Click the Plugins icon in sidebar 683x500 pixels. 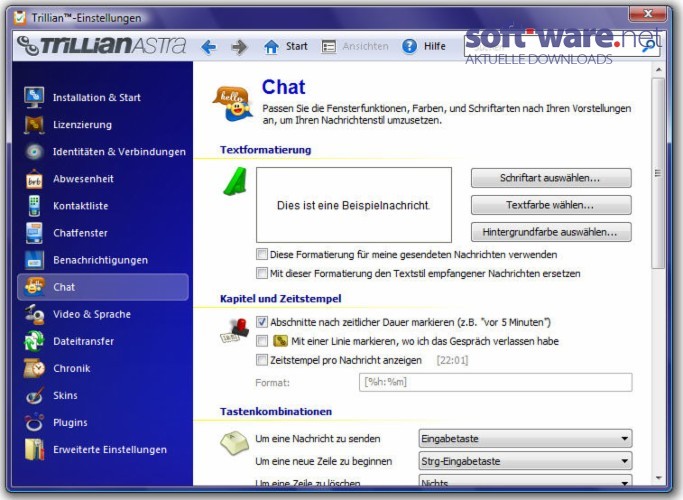(x=34, y=422)
